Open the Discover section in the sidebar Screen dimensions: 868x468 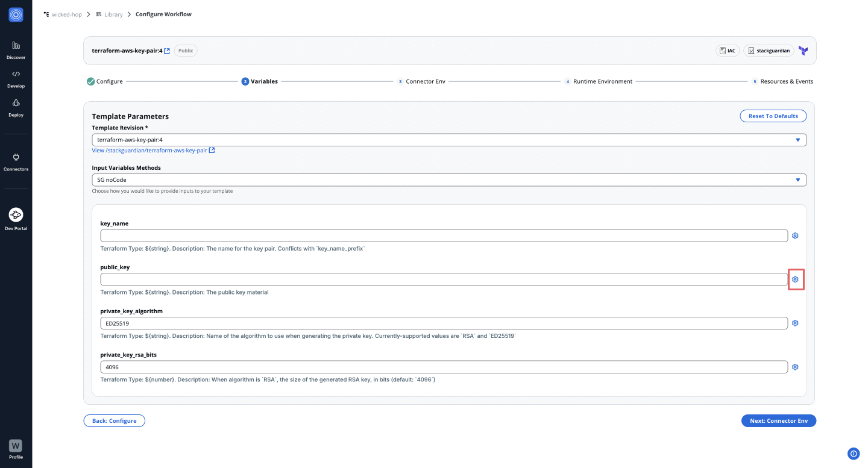[x=16, y=48]
